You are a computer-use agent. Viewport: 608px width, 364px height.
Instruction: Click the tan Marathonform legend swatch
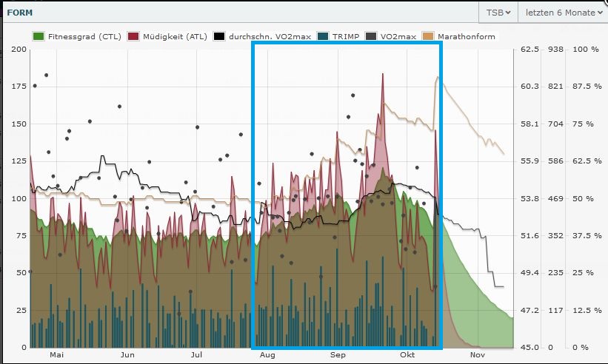pyautogui.click(x=427, y=36)
